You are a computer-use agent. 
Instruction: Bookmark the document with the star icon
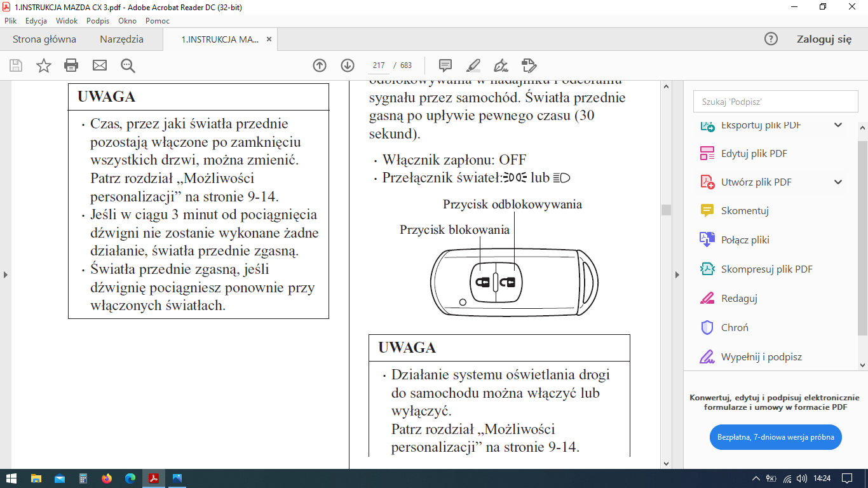tap(43, 65)
